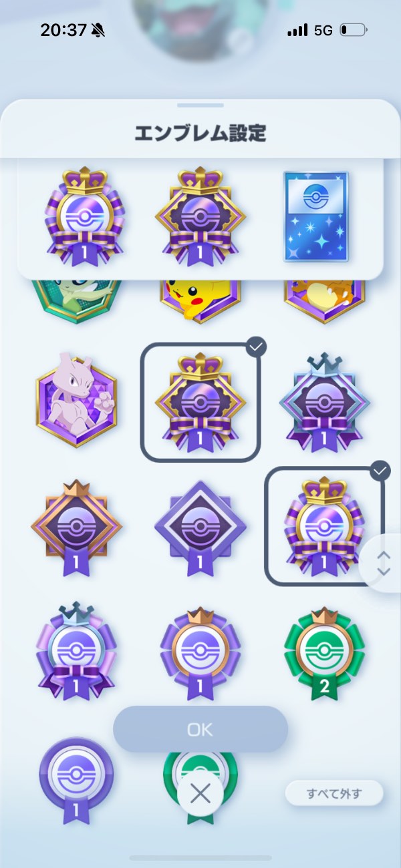
Task: Tap the checkmark on the gold gear emblem
Action: point(255,347)
